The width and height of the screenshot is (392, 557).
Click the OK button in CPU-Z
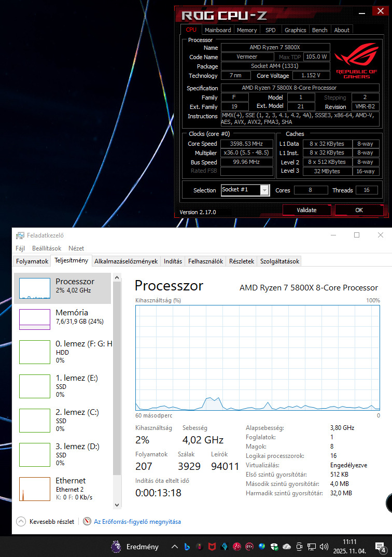pos(359,210)
